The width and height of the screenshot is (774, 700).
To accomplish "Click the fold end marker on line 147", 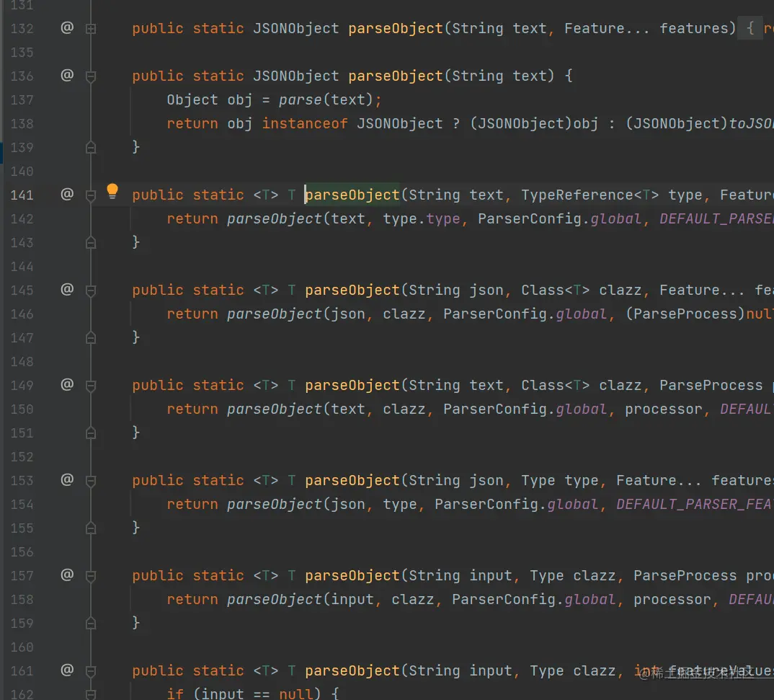I will [x=91, y=337].
